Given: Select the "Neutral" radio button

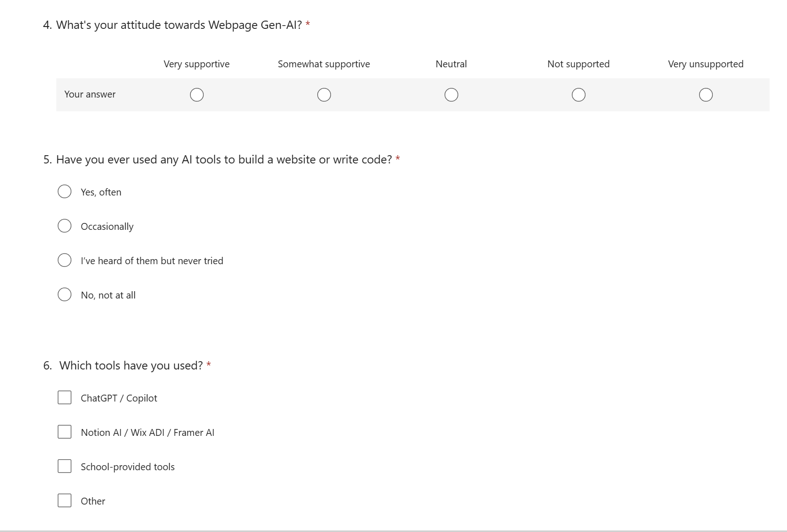Looking at the screenshot, I should [x=451, y=95].
